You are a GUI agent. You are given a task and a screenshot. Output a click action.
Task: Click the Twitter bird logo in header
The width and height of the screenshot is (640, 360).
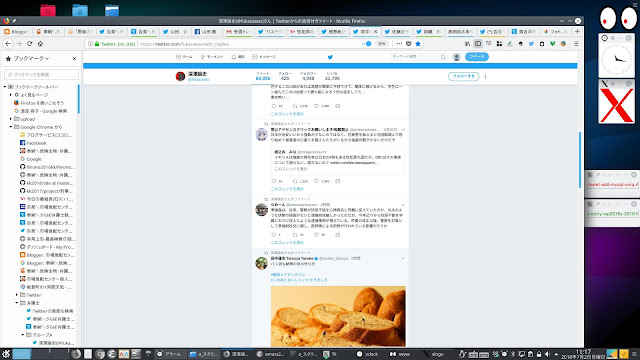tap(330, 57)
